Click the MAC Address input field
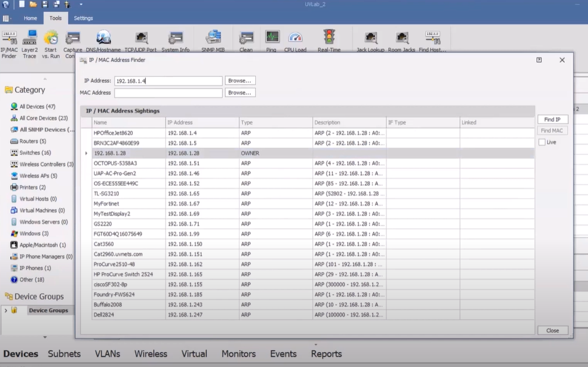The image size is (588, 367). (168, 93)
